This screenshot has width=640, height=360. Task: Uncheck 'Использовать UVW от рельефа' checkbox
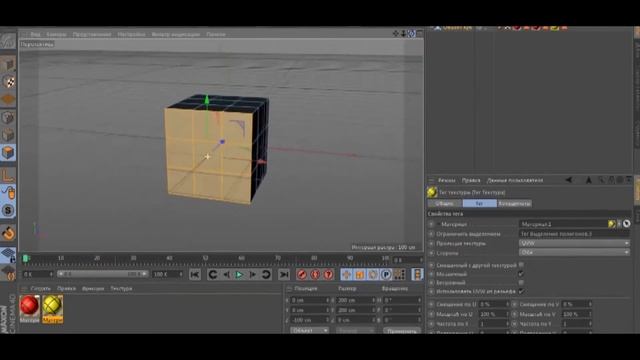coord(521,291)
